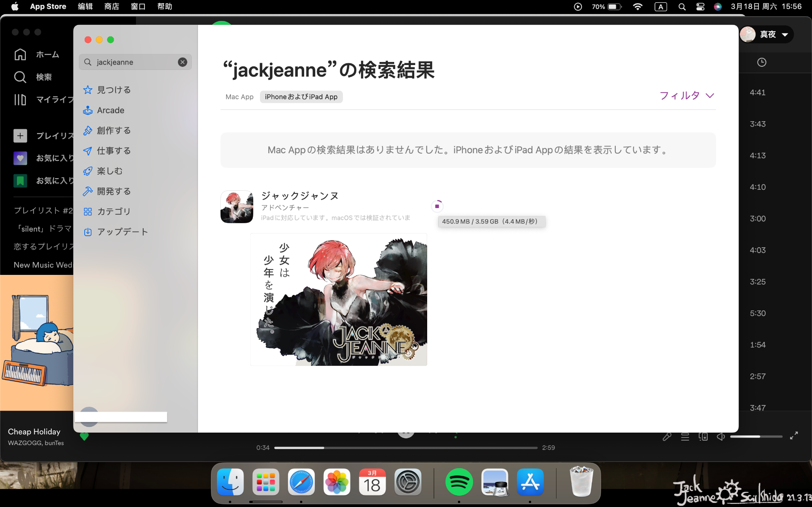Viewport: 812px width, 507px height.
Task: Open Spotlight search in the menu bar
Action: [x=682, y=7]
